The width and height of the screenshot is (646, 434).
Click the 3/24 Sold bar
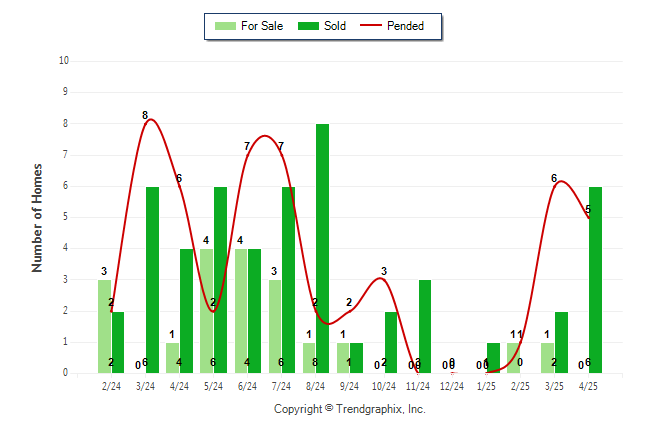coord(152,280)
